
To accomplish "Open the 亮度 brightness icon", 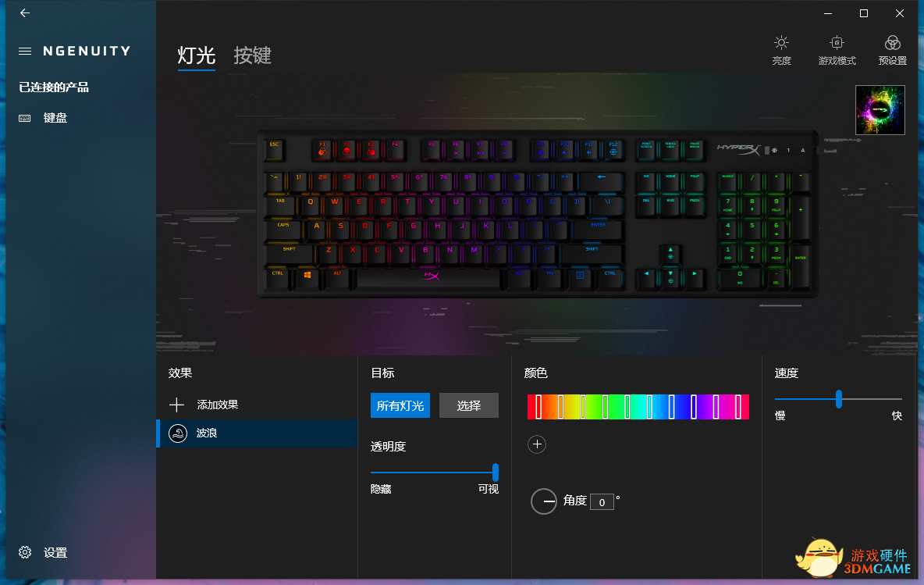I will click(781, 43).
